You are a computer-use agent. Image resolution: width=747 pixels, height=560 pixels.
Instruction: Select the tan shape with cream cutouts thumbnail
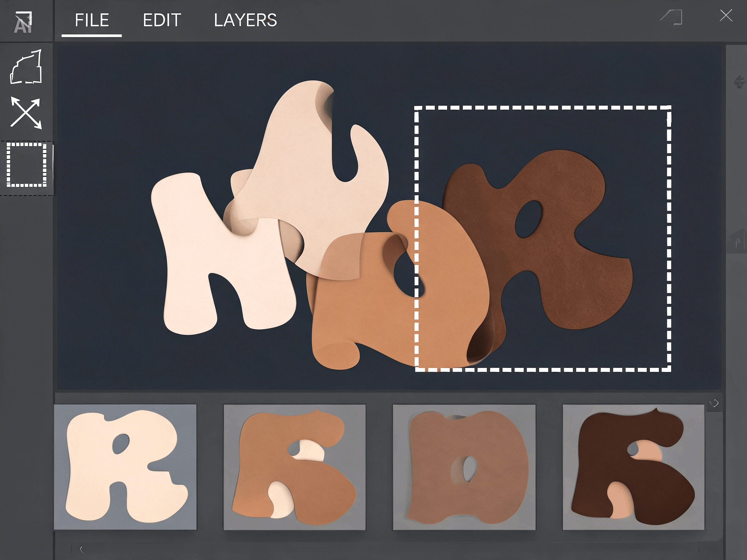click(294, 467)
